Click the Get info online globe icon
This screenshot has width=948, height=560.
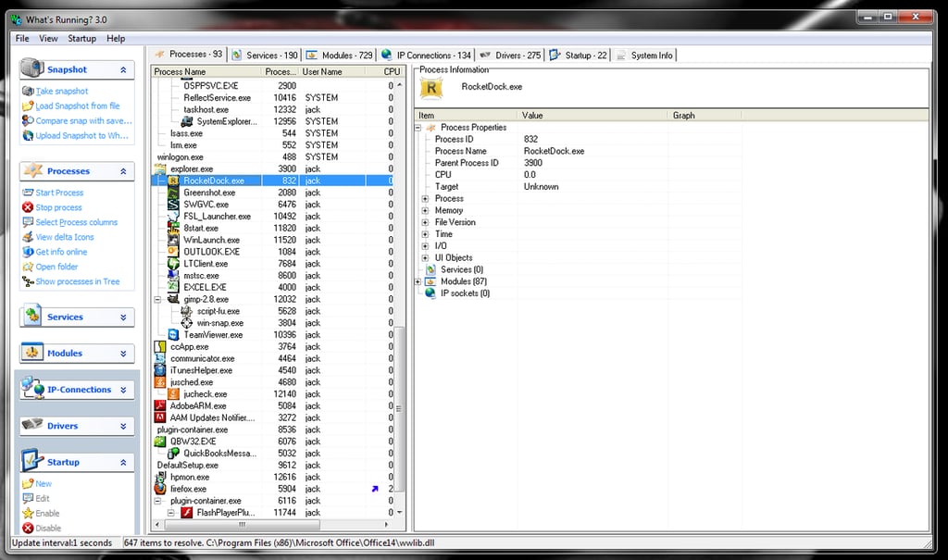28,252
